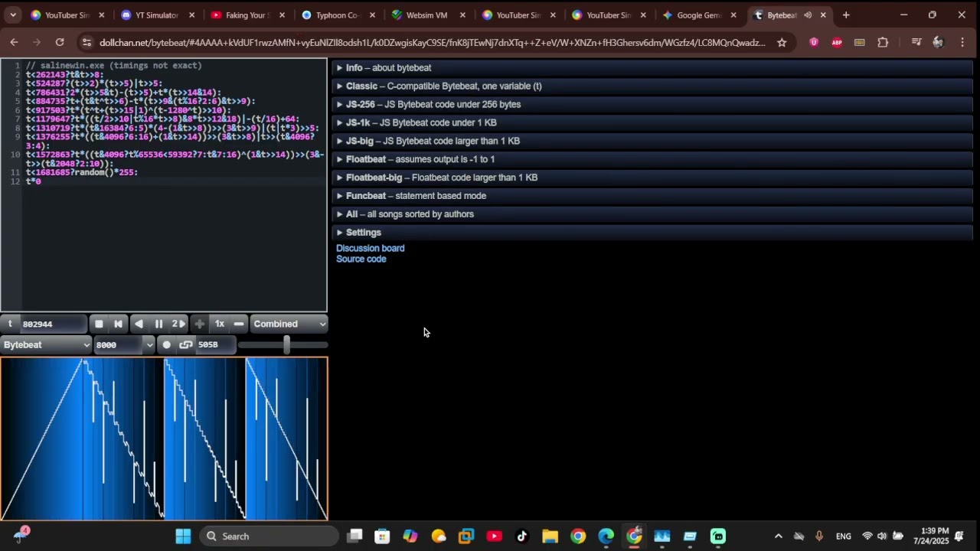The width and height of the screenshot is (980, 551).
Task: Click the purple U extension icon
Action: click(x=814, y=43)
